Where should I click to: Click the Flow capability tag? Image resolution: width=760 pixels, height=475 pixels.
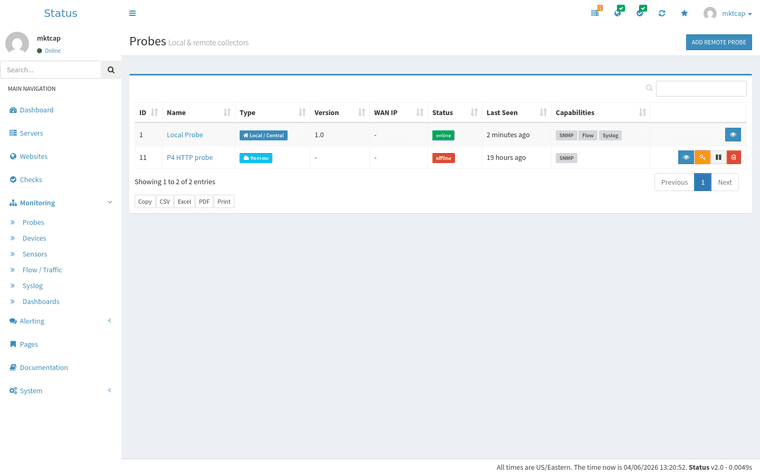(x=588, y=135)
